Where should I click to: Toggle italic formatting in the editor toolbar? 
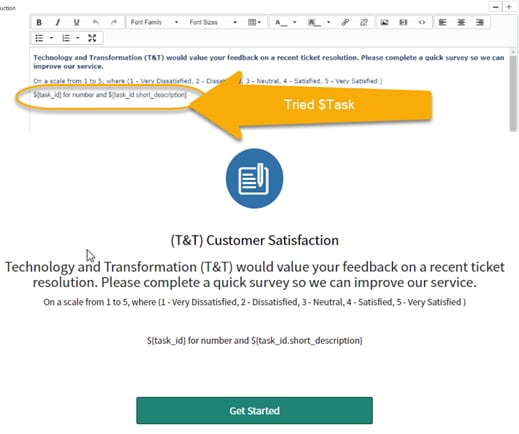[x=58, y=22]
